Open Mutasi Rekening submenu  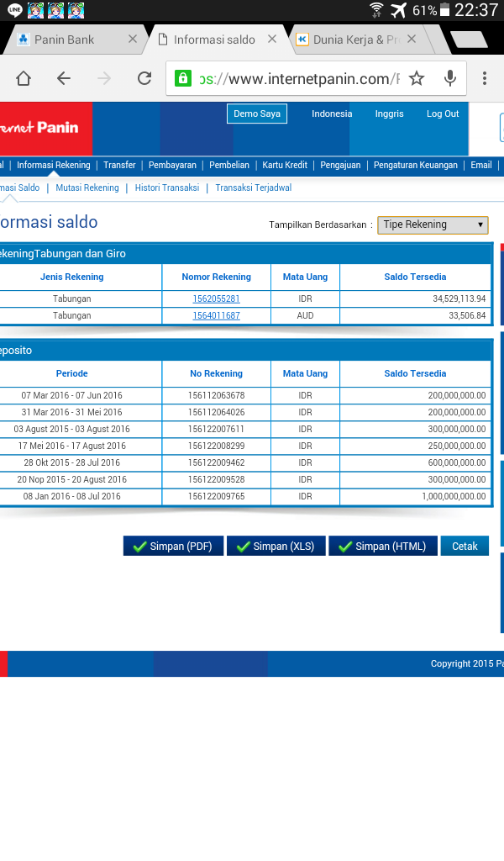(87, 188)
